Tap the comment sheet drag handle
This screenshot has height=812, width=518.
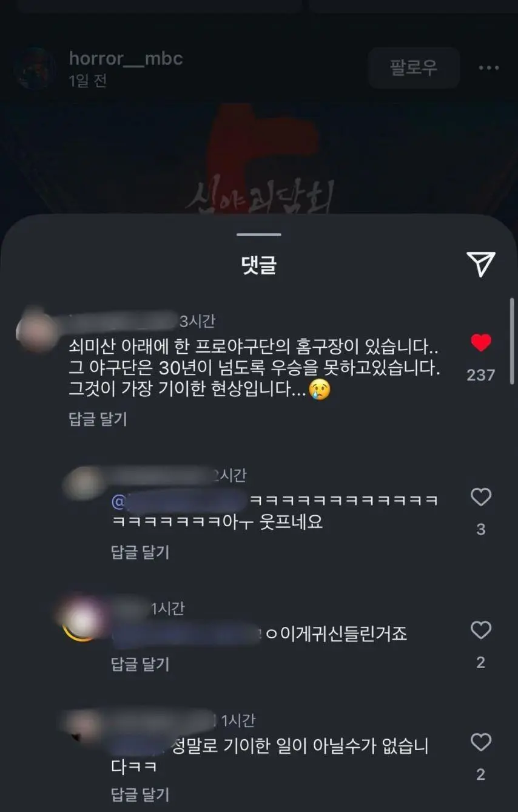[259, 234]
